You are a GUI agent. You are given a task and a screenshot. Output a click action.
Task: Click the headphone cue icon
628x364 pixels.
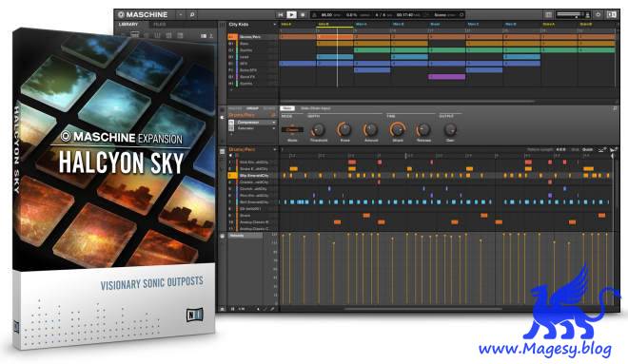[587, 15]
